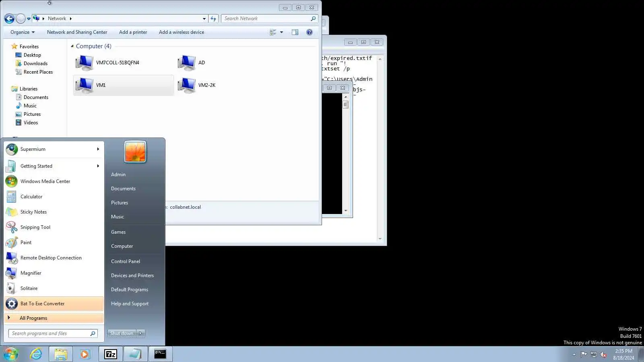The width and height of the screenshot is (644, 362).
Task: Open address bar history dropdown
Action: 204,19
